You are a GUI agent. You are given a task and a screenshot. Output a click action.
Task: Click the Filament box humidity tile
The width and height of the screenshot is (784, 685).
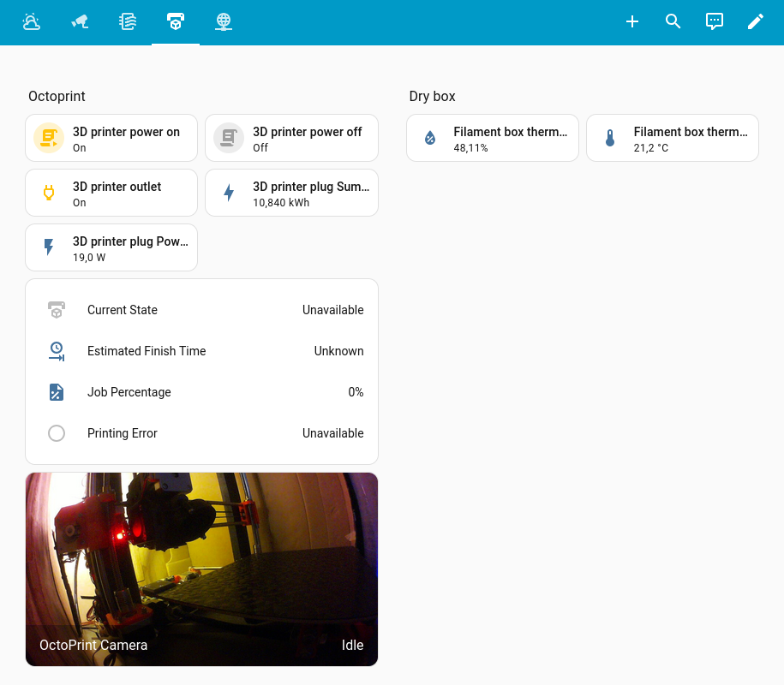tap(493, 138)
